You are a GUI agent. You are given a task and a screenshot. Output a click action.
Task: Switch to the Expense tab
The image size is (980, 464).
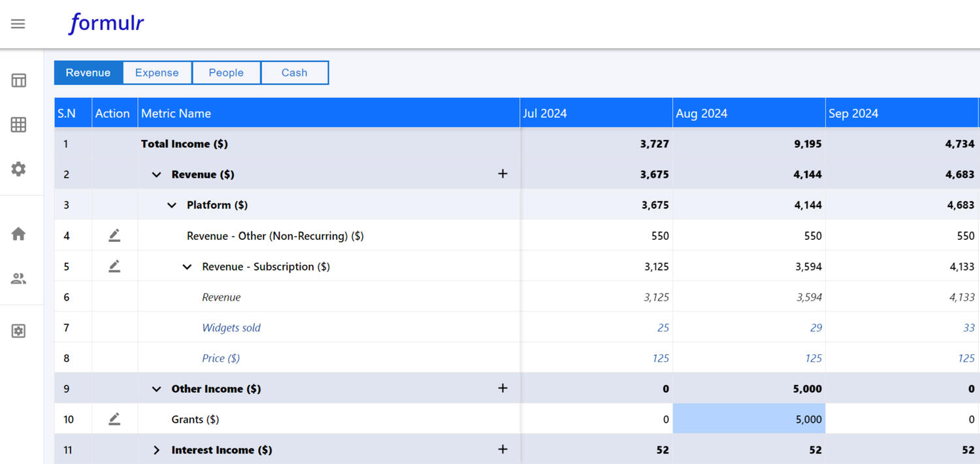point(157,73)
